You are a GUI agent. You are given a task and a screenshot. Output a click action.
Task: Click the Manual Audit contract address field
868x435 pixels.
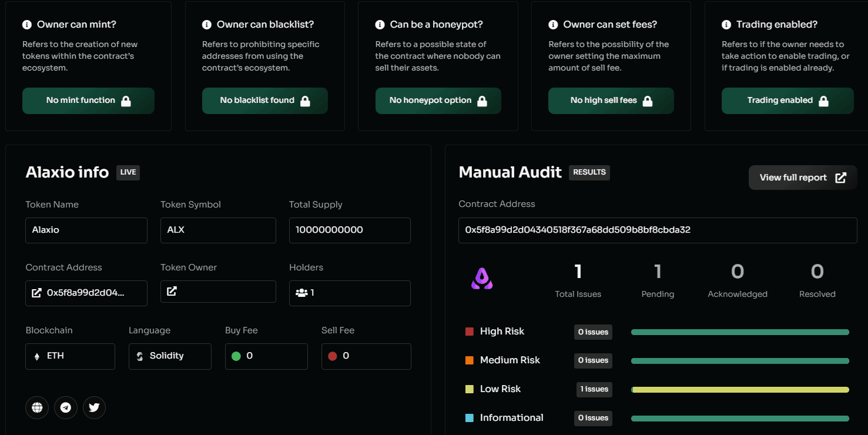(658, 230)
